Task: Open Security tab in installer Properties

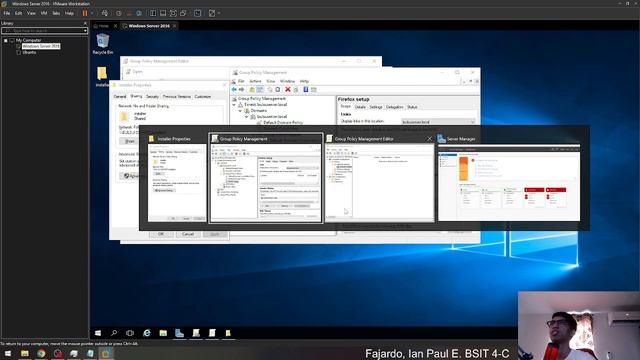Action: 152,97
